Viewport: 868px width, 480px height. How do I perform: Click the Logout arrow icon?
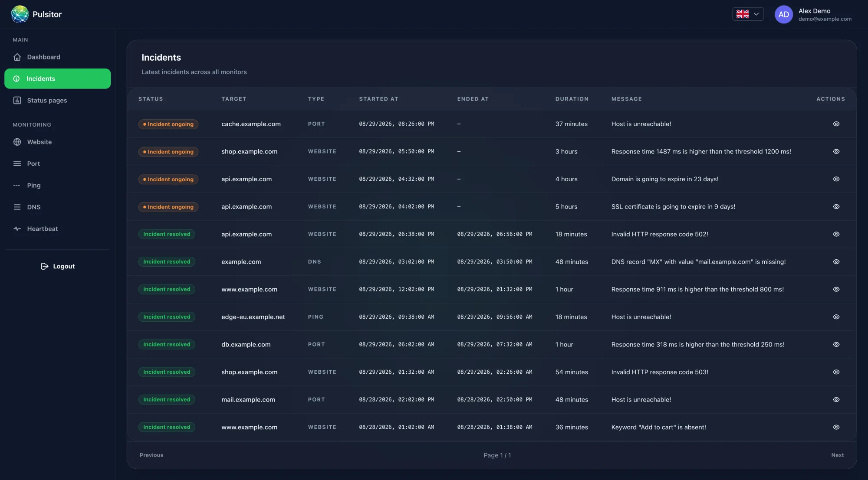44,266
